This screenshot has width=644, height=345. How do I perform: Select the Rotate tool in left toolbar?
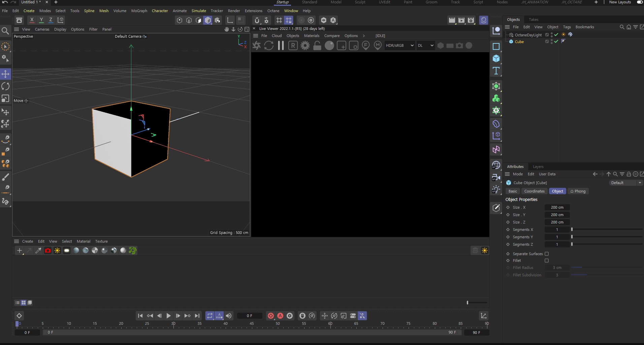coord(5,87)
